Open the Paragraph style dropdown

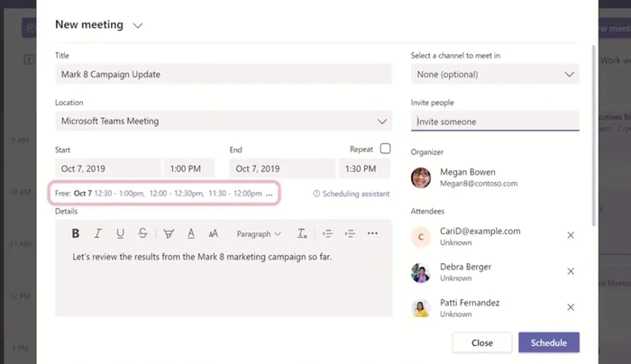tap(259, 233)
